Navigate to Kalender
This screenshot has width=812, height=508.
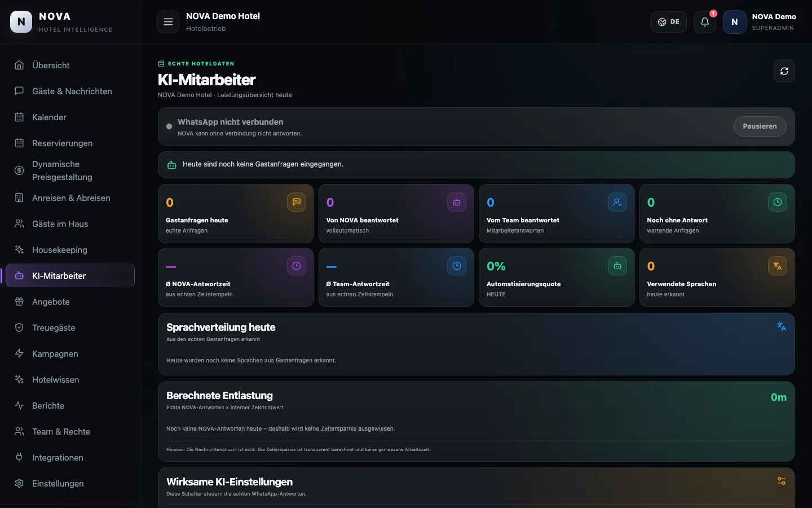70,117
